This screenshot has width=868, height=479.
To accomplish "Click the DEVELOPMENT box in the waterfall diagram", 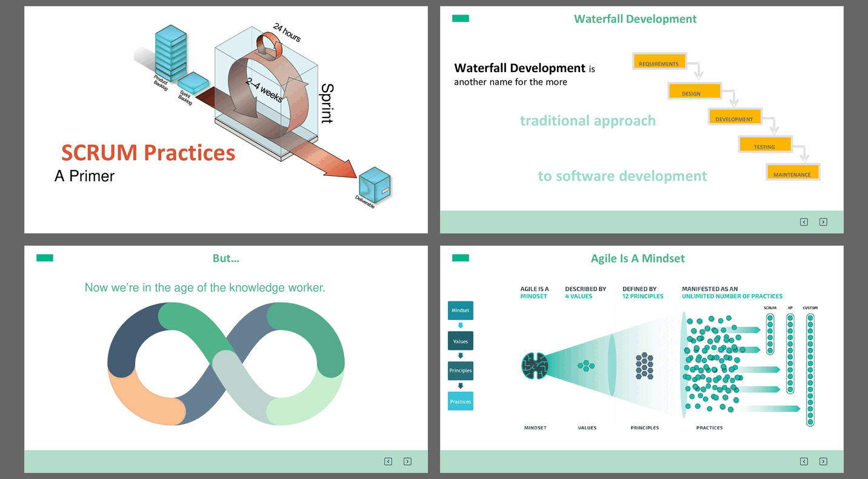I will pyautogui.click(x=735, y=116).
